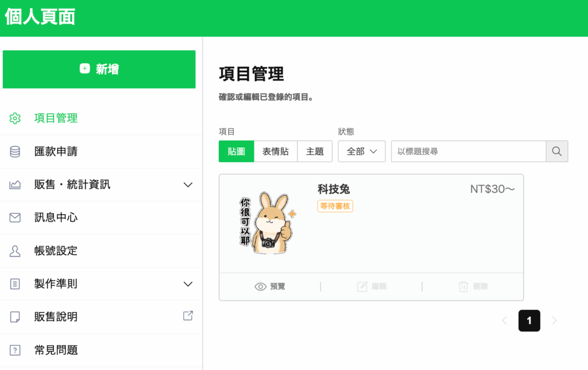588x370 pixels.
Task: Switch to the 表情貼 tab
Action: (276, 151)
